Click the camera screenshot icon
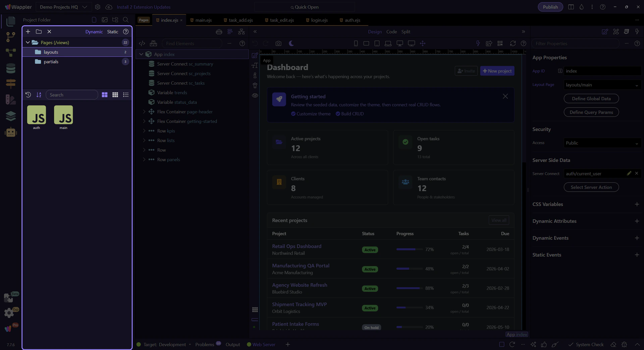 [x=278, y=43]
